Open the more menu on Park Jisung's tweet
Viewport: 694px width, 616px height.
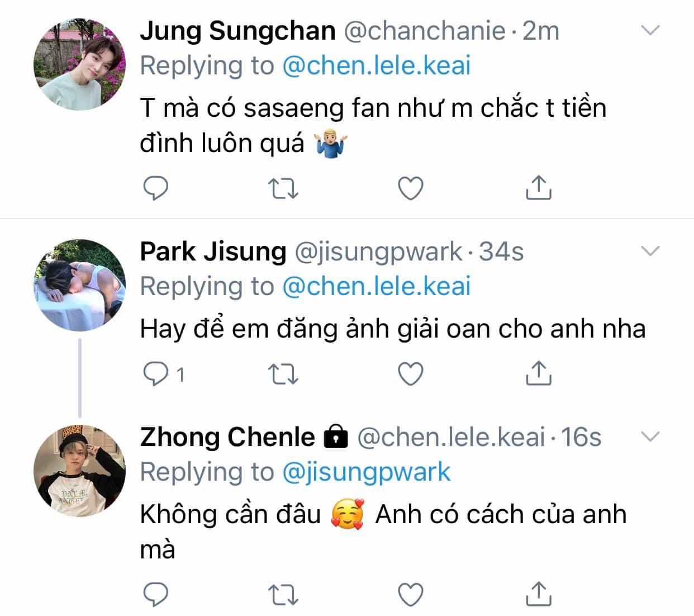(650, 252)
